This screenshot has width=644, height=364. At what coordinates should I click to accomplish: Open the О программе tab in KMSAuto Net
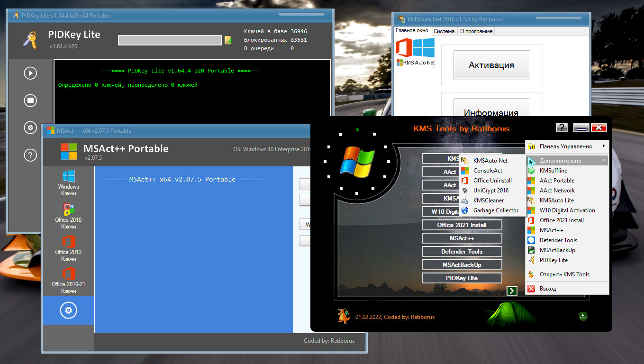pos(476,31)
